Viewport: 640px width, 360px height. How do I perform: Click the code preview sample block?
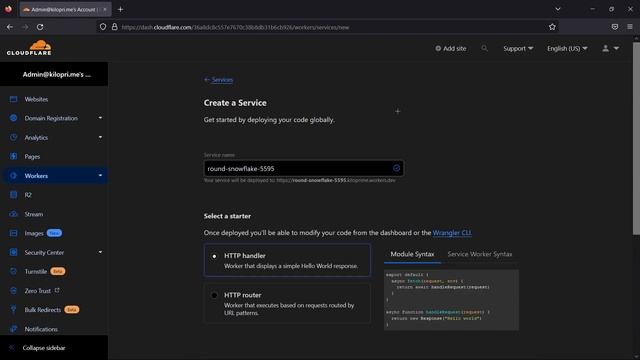[x=451, y=300]
